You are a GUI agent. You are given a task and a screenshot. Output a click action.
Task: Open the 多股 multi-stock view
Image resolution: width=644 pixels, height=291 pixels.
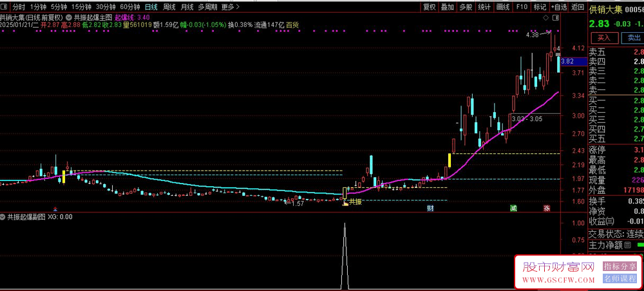point(466,7)
